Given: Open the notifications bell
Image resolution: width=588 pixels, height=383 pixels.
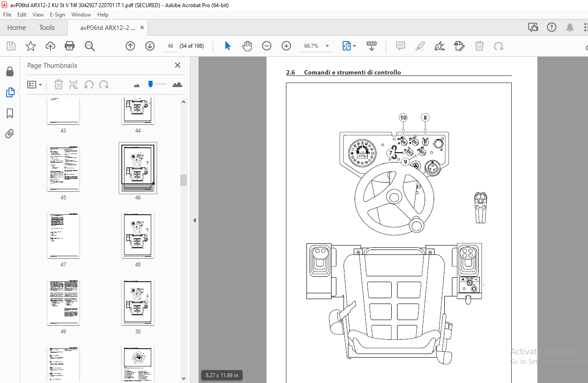Looking at the screenshot, I should [x=570, y=27].
